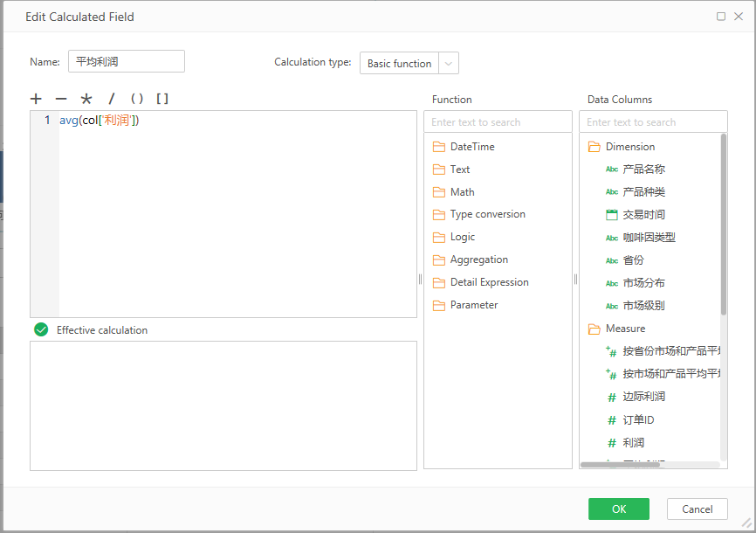Expand the DateTime function folder
The height and width of the screenshot is (533, 756).
click(x=471, y=146)
